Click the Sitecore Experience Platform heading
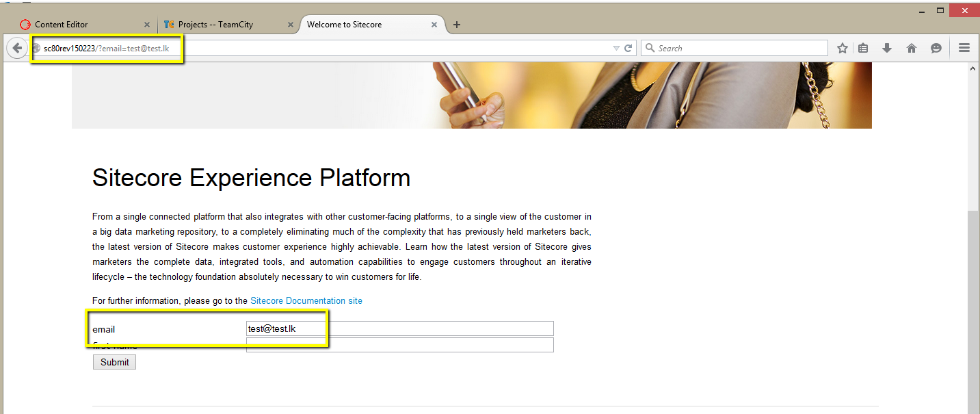The image size is (980, 414). [251, 178]
